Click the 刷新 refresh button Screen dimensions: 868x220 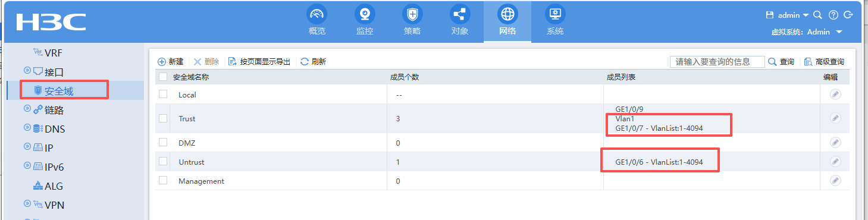pyautogui.click(x=313, y=61)
